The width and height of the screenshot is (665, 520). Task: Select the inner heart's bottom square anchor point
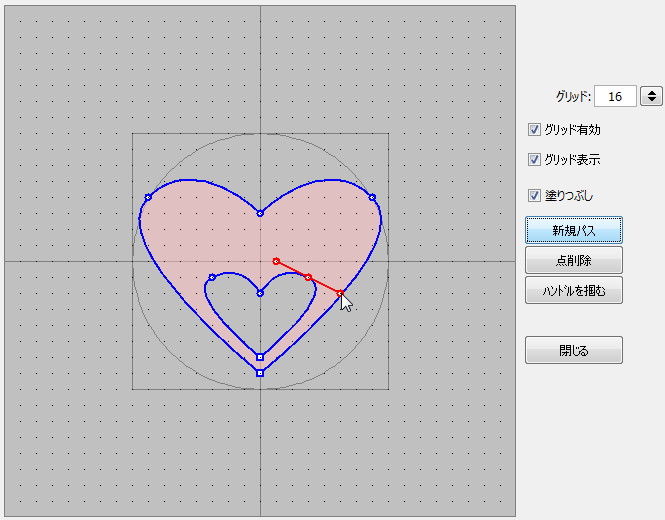[x=260, y=357]
